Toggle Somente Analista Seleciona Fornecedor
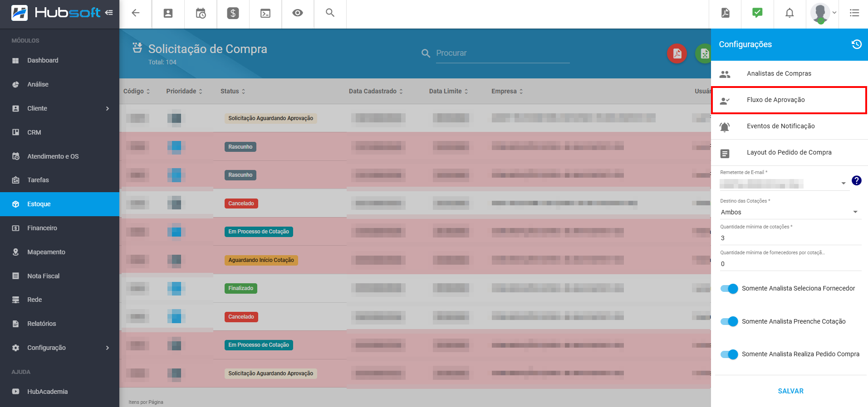The width and height of the screenshot is (868, 407). pos(729,288)
